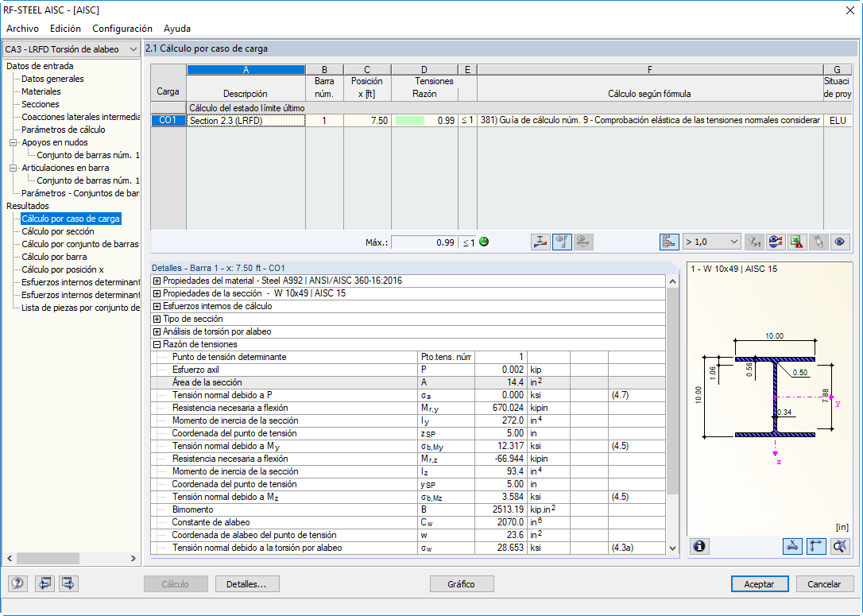The image size is (863, 616).
Task: Open section info button under cross-section graphic
Action: coord(699,546)
